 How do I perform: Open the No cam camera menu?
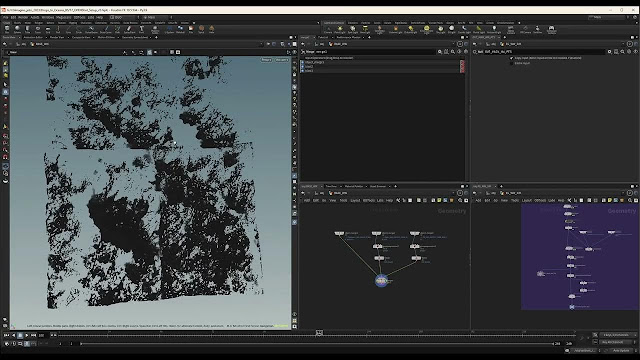(x=282, y=60)
